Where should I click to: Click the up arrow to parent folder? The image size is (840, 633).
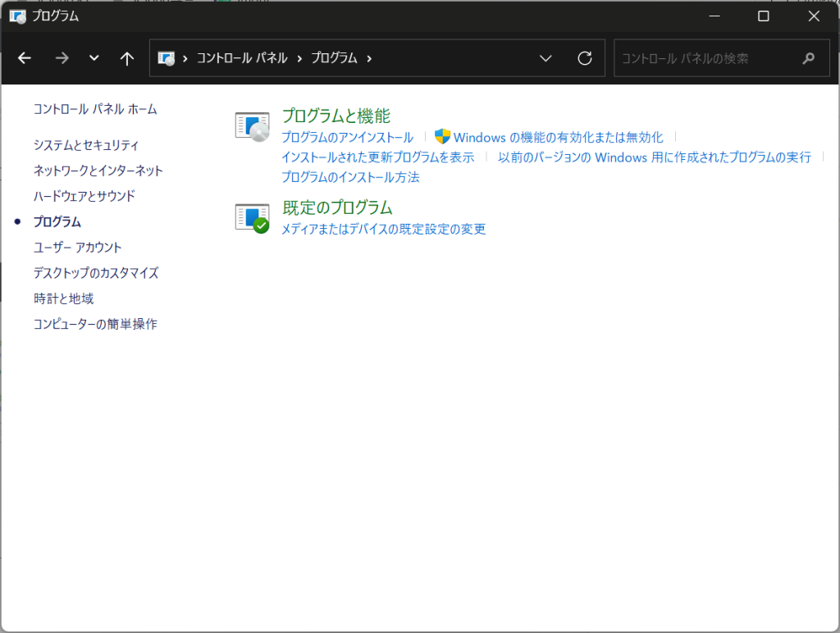tap(126, 58)
